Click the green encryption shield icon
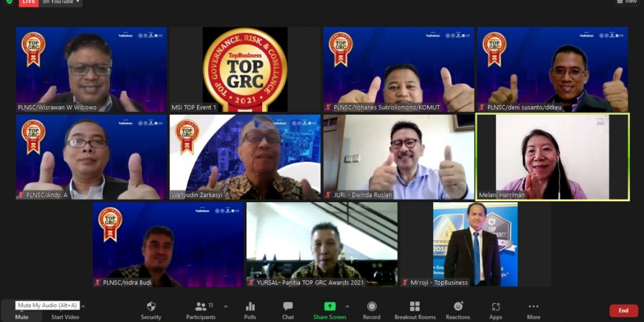The image size is (644, 322). coord(9,2)
